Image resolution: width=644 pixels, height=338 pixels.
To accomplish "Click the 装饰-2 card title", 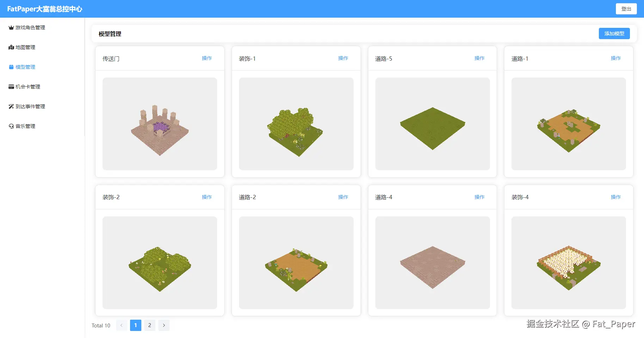I will 111,197.
